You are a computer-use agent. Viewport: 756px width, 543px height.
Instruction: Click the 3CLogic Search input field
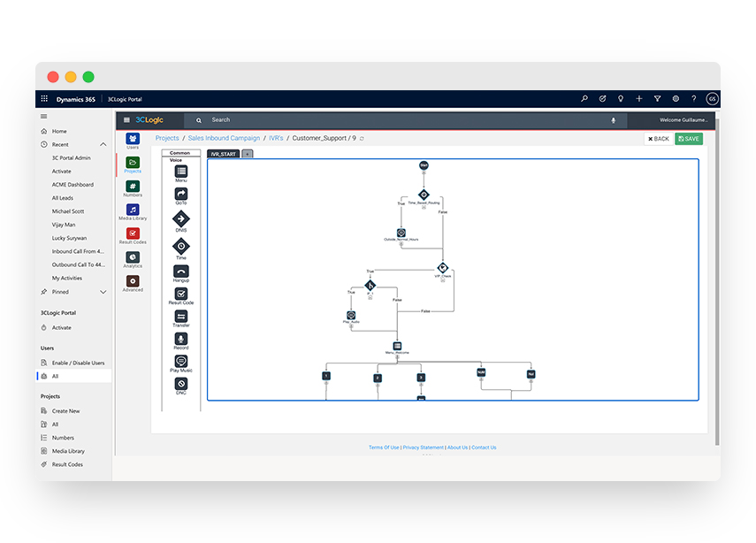405,120
